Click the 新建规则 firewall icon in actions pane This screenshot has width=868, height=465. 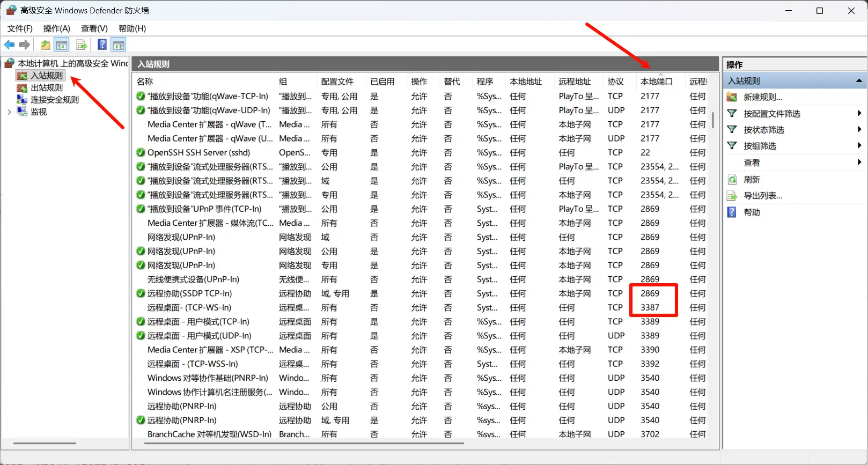(x=732, y=97)
